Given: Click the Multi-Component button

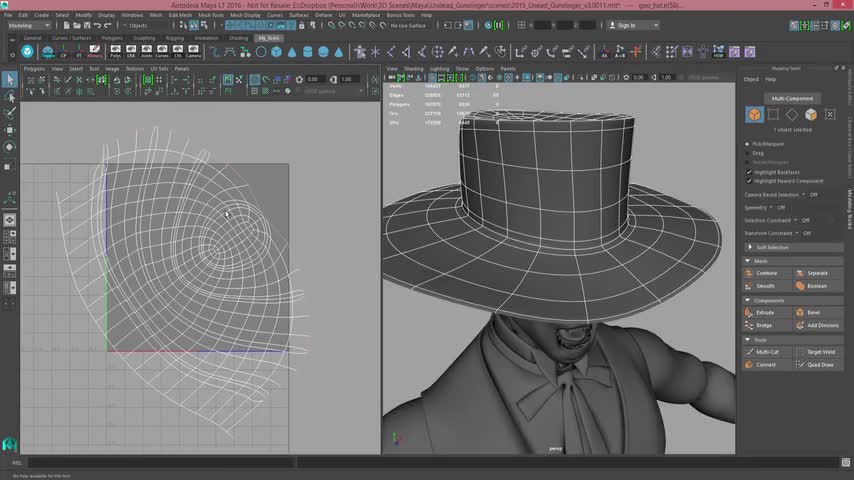Looking at the screenshot, I should click(x=792, y=98).
